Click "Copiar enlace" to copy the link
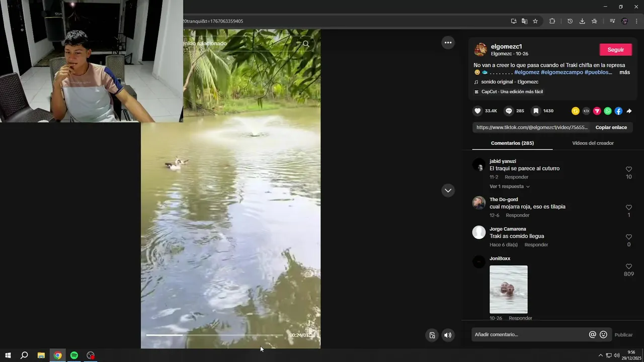The height and width of the screenshot is (362, 644). click(x=611, y=128)
